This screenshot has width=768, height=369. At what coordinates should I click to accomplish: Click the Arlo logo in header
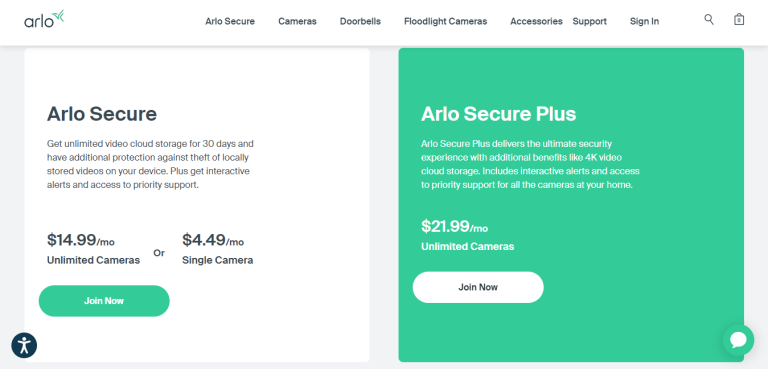[45, 19]
